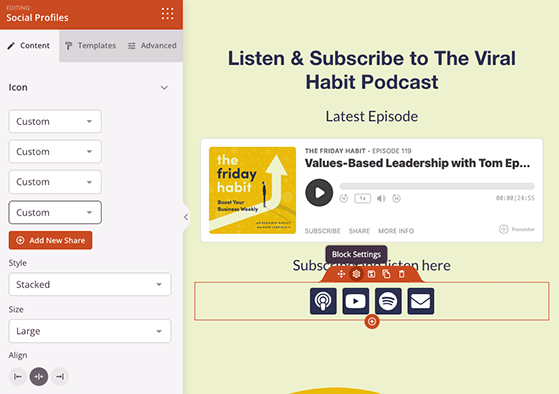This screenshot has height=394, width=559.
Task: Duplicate the social profiles block
Action: click(x=386, y=274)
